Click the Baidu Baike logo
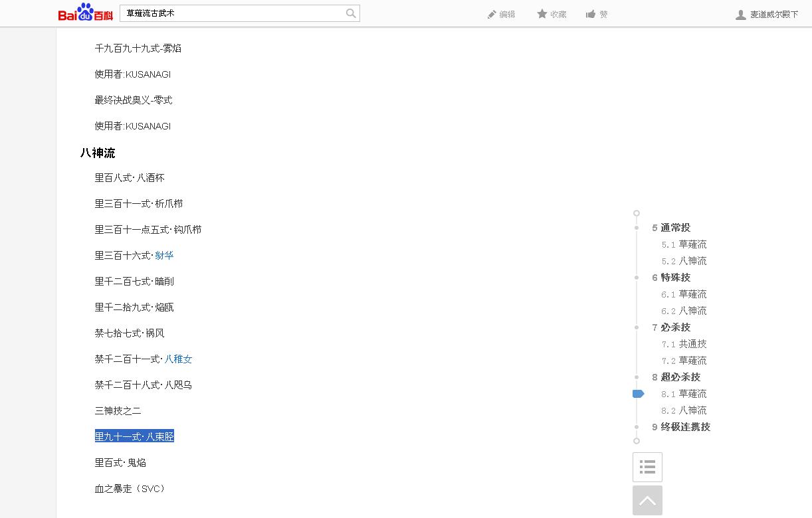812x518 pixels. [85, 13]
